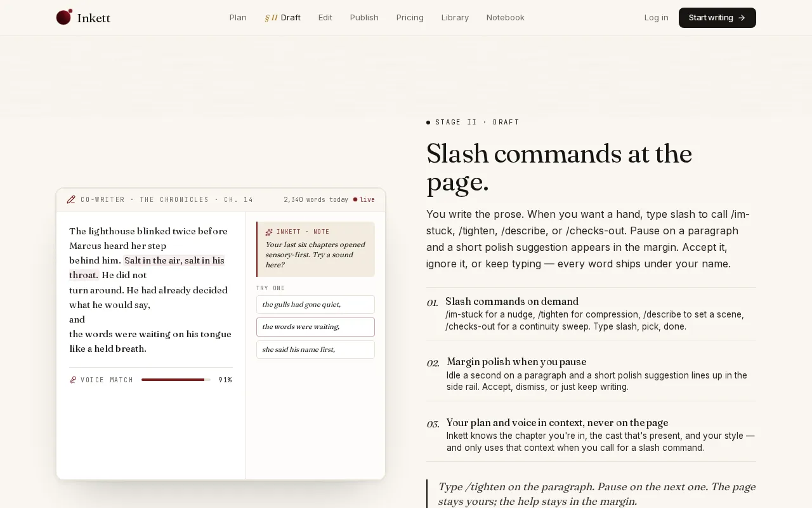This screenshot has width=812, height=508.
Task: Click the Voice Match link icon
Action: click(73, 380)
